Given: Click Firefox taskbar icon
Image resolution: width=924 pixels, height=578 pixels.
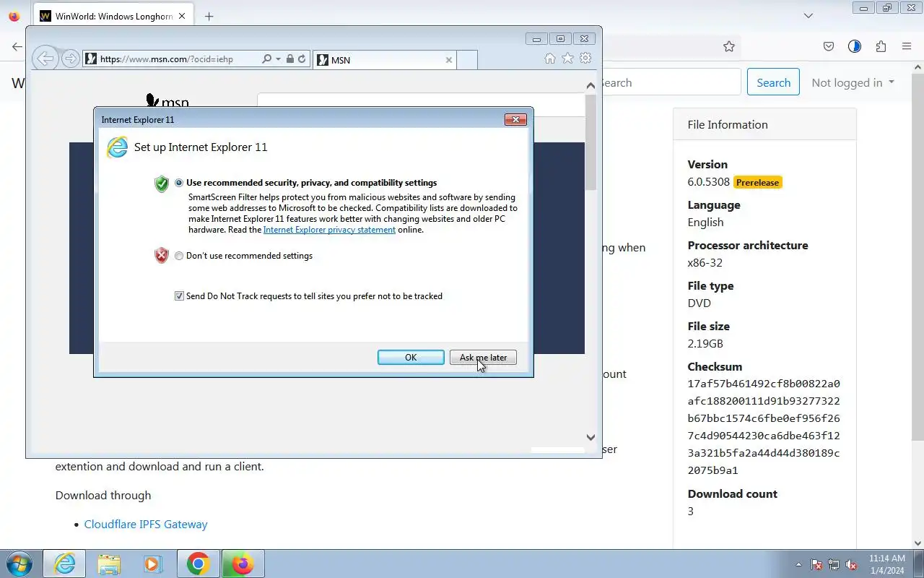Looking at the screenshot, I should [x=243, y=564].
